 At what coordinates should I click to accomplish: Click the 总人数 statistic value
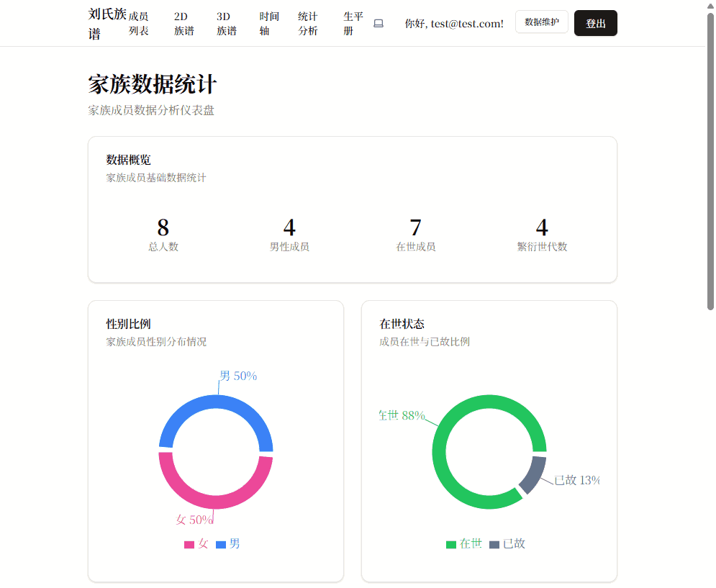point(163,228)
